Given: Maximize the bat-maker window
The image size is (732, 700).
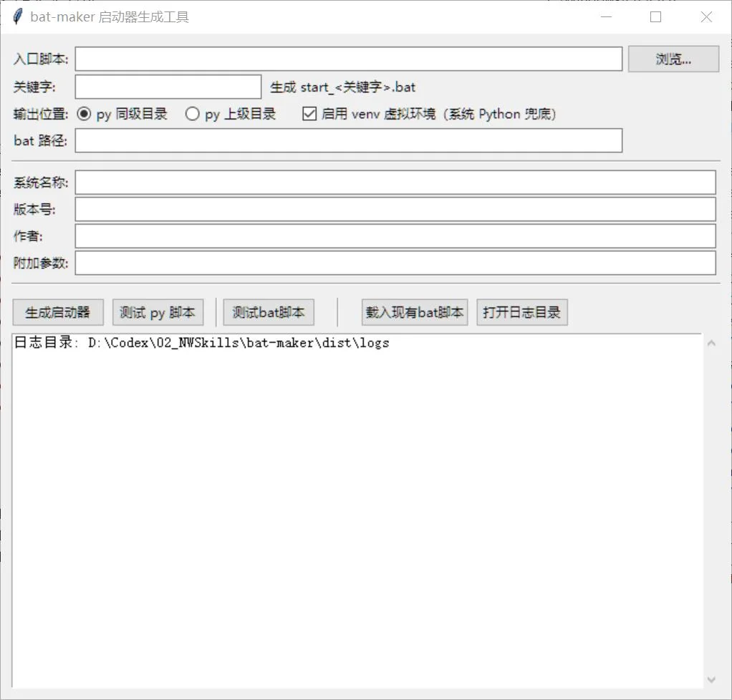Looking at the screenshot, I should coord(656,16).
